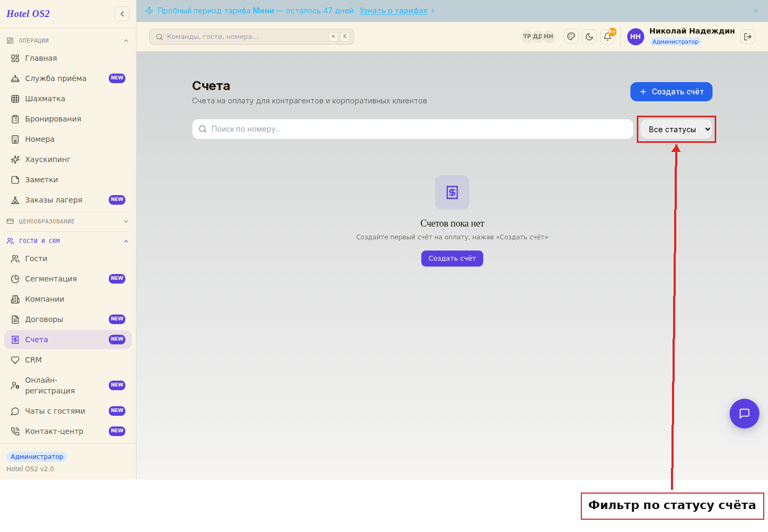
Task: Follow the Узнать о тарифах link
Action: 393,11
